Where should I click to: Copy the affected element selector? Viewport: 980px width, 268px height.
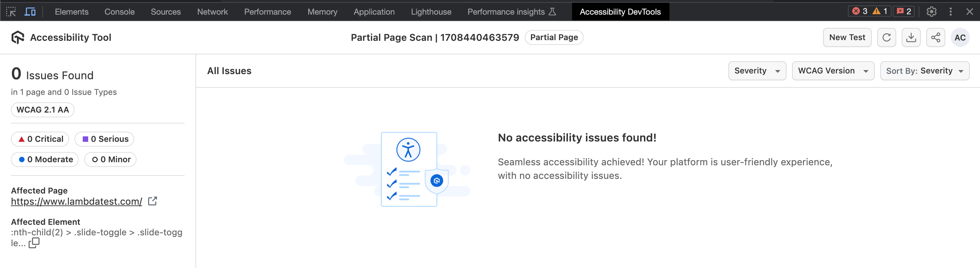(34, 242)
